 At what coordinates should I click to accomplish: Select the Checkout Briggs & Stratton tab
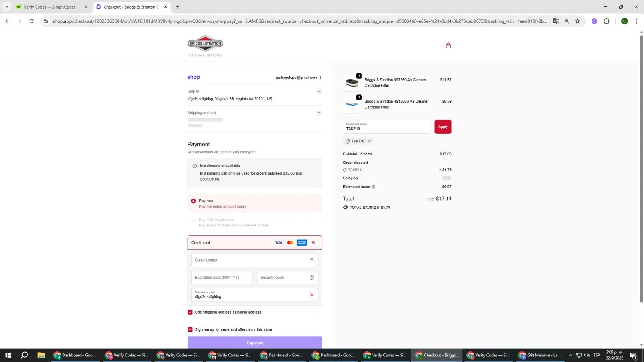pyautogui.click(x=131, y=7)
